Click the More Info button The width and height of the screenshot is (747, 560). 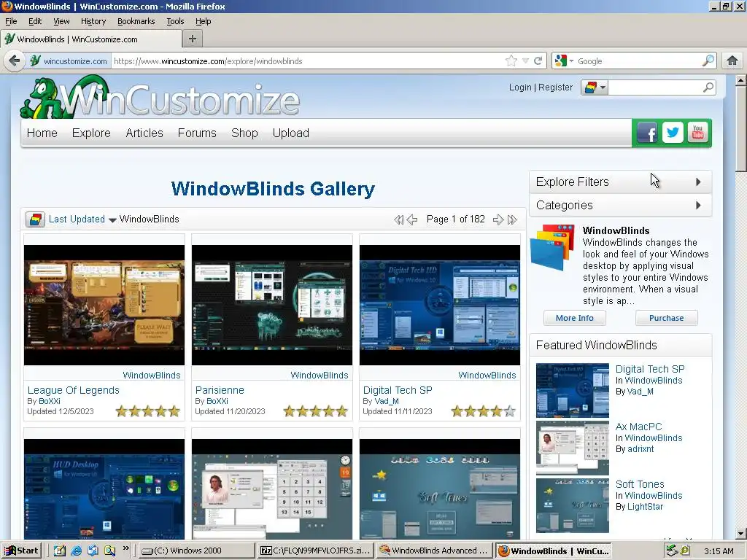[x=575, y=318]
